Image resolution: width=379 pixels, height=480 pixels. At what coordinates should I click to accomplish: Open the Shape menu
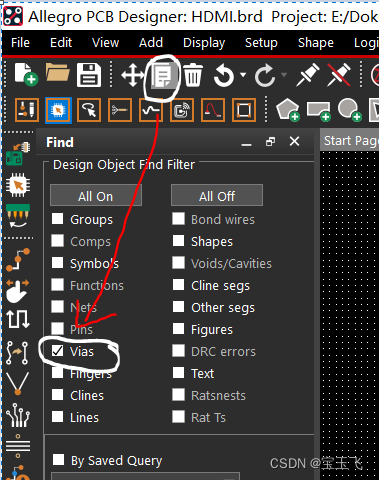(x=316, y=43)
